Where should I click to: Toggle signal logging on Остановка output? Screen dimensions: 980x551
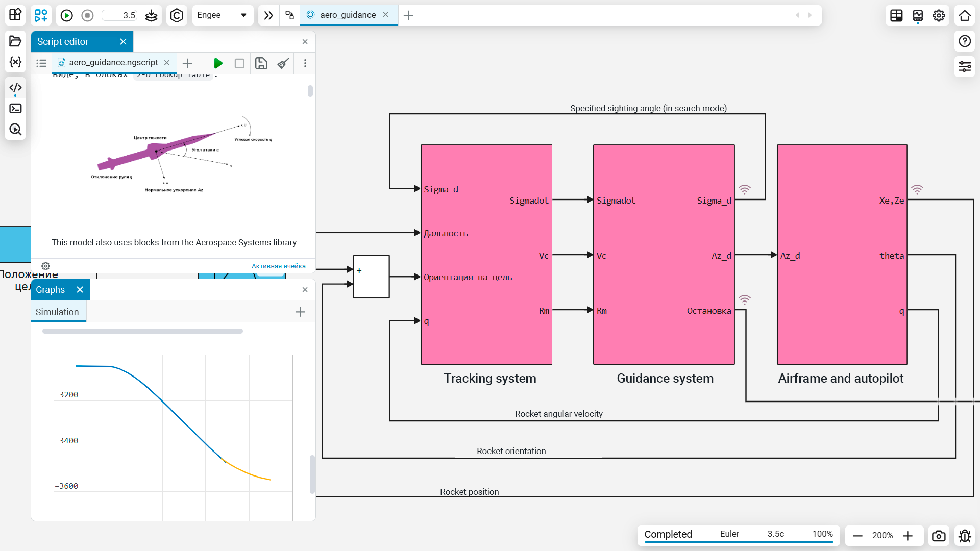[745, 299]
